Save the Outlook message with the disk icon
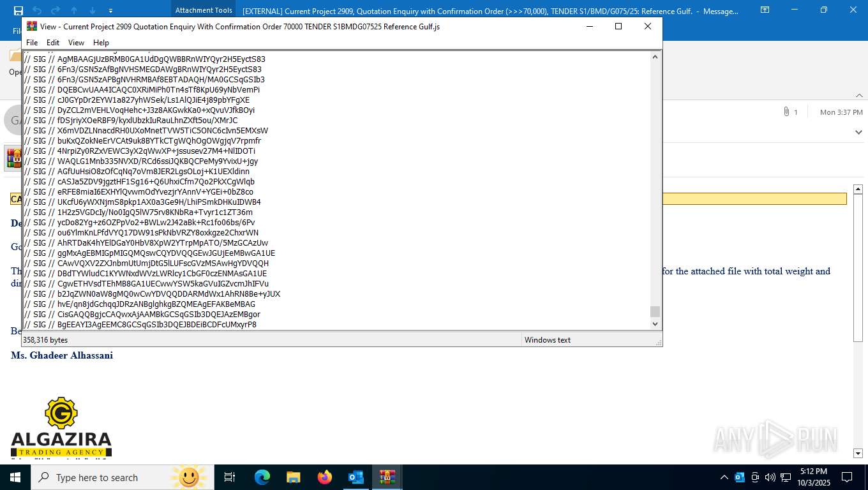This screenshot has height=490, width=868. click(18, 10)
